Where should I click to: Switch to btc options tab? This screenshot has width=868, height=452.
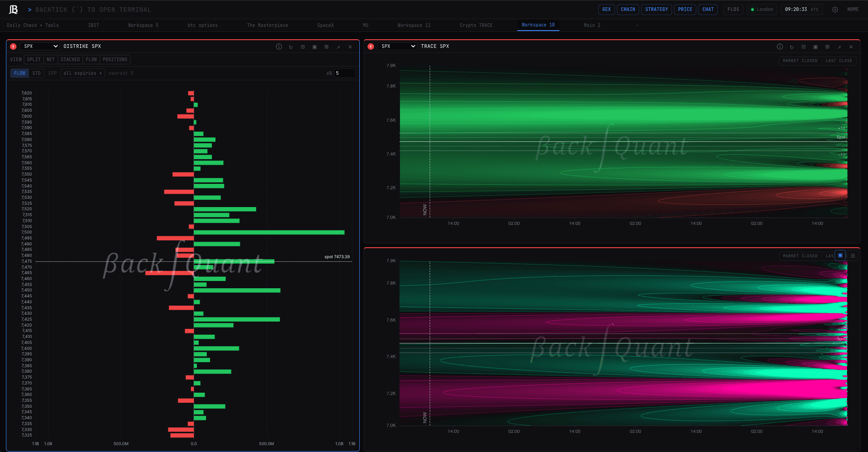coord(203,26)
